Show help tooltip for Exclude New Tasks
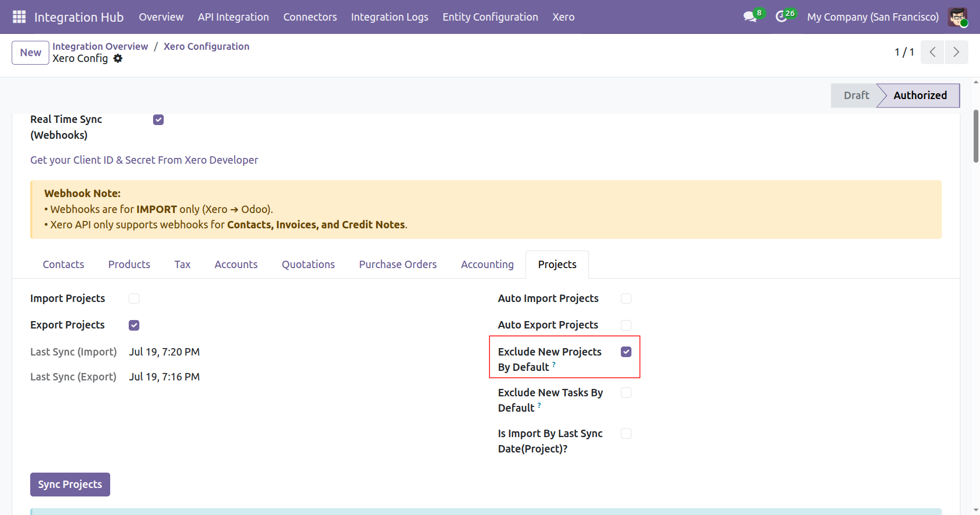 pos(539,405)
